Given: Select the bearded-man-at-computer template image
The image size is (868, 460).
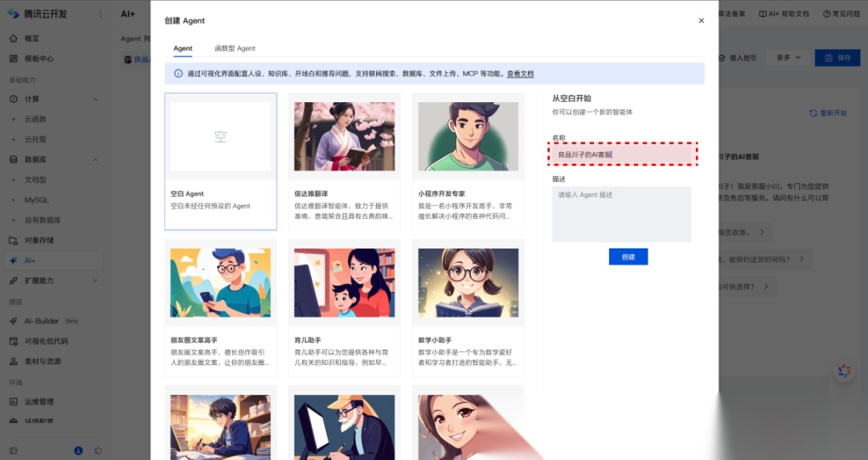Looking at the screenshot, I should point(344,427).
